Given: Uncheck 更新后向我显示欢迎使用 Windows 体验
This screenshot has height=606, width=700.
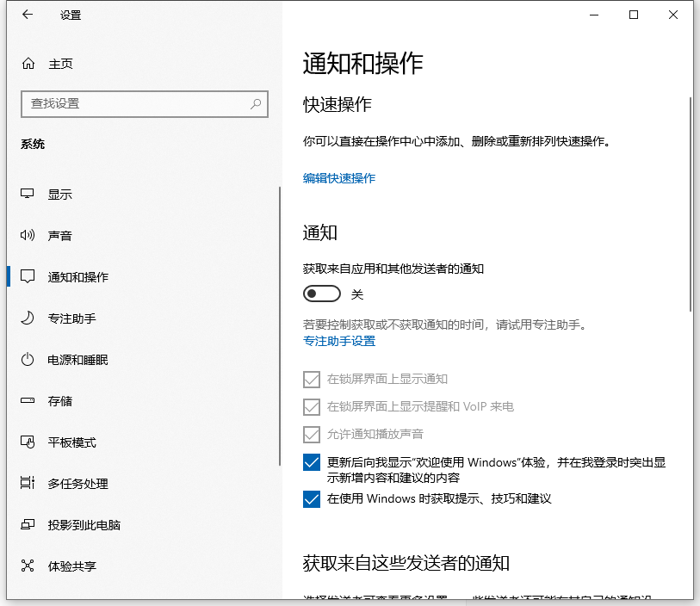Looking at the screenshot, I should [x=311, y=462].
